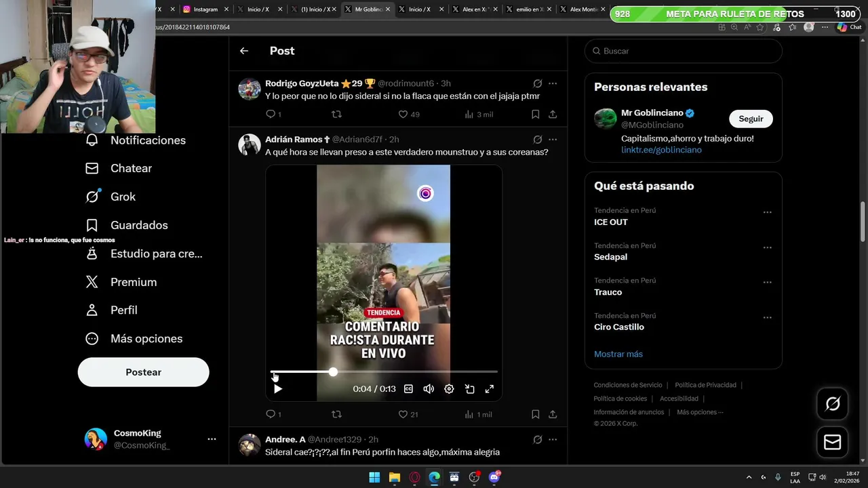The width and height of the screenshot is (868, 488).
Task: Expand Más opciones in the sidebar
Action: 134,338
